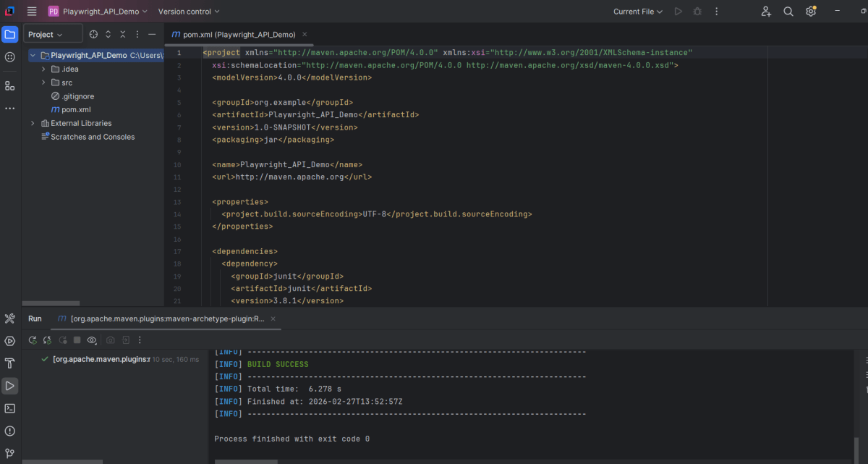Open the main hamburger menu
This screenshot has width=868, height=464.
32,12
